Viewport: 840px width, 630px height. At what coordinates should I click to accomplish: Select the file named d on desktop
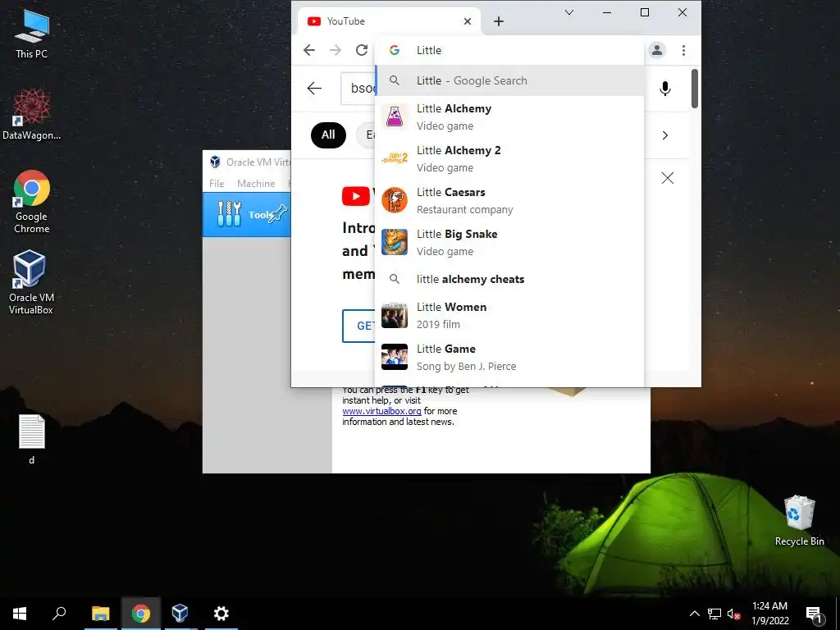32,440
